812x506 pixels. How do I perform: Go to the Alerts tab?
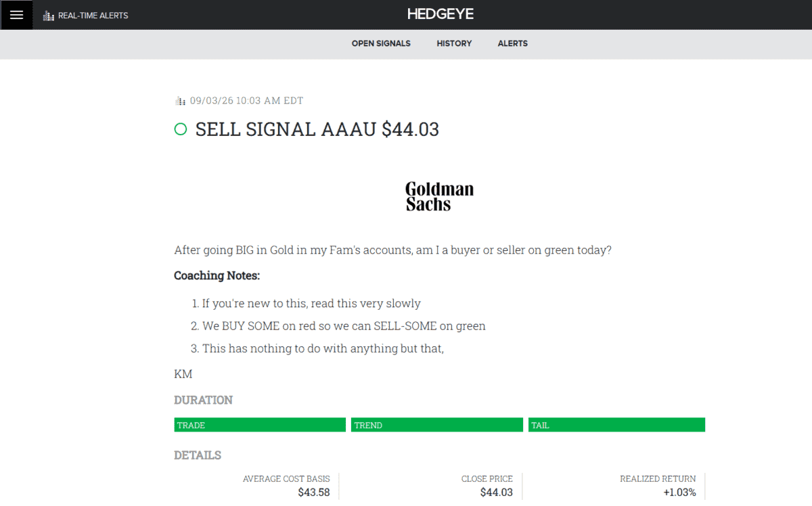click(513, 43)
